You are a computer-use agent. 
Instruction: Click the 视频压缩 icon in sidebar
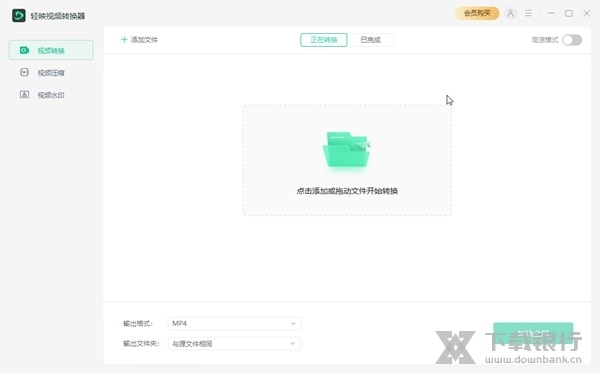pyautogui.click(x=24, y=72)
